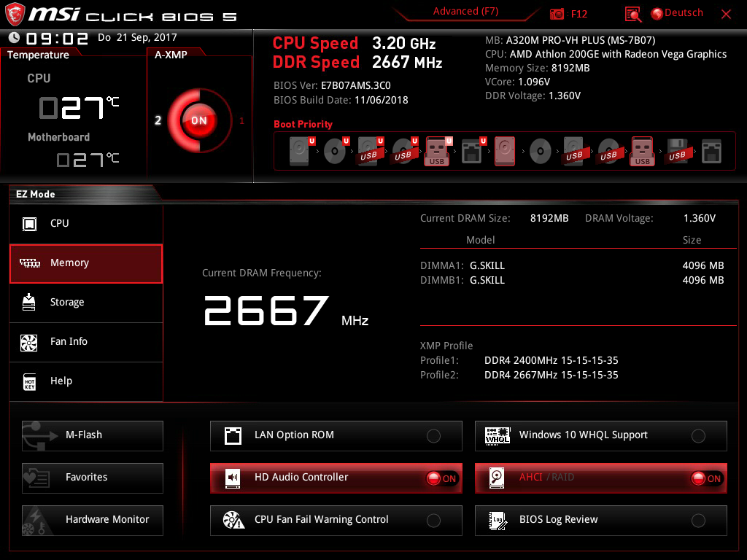Select the legacy optical drive boot icon
This screenshot has height=560, width=747.
541,152
